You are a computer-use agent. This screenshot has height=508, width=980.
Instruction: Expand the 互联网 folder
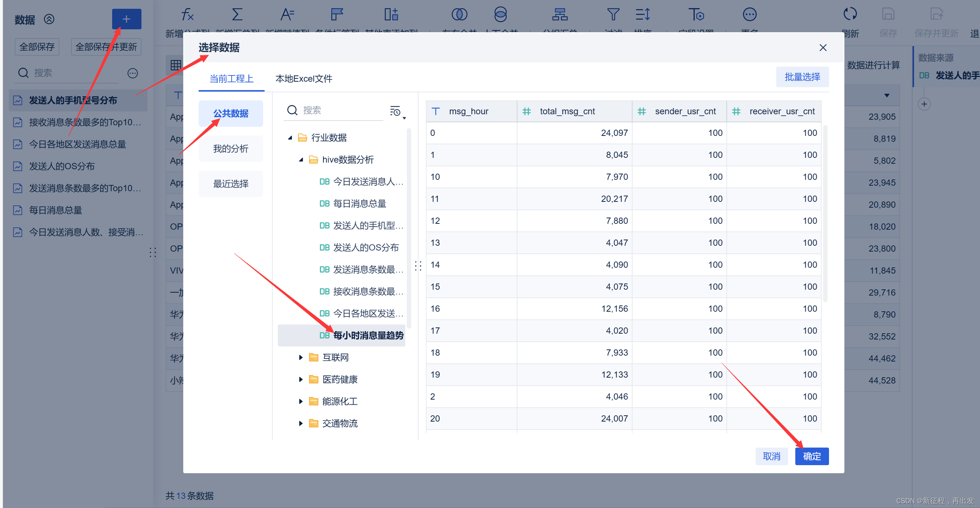click(x=301, y=357)
